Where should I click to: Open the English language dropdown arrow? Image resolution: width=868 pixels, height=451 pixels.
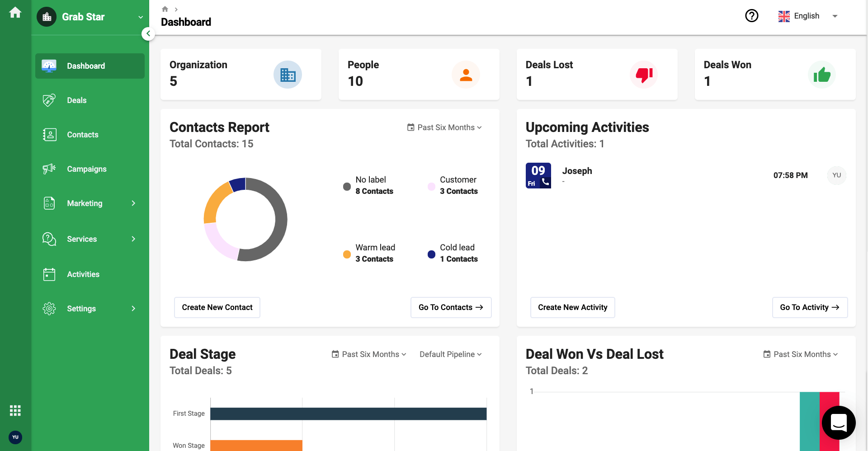coord(835,16)
